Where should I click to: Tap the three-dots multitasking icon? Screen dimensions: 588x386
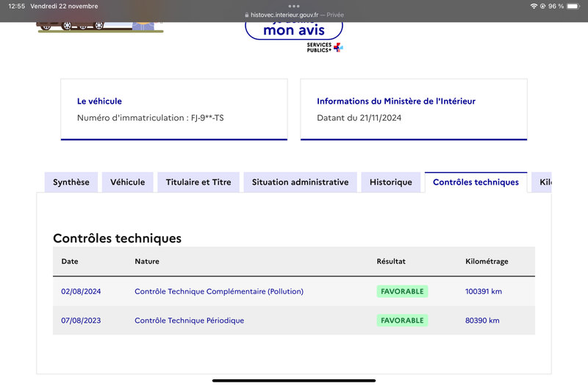point(293,6)
